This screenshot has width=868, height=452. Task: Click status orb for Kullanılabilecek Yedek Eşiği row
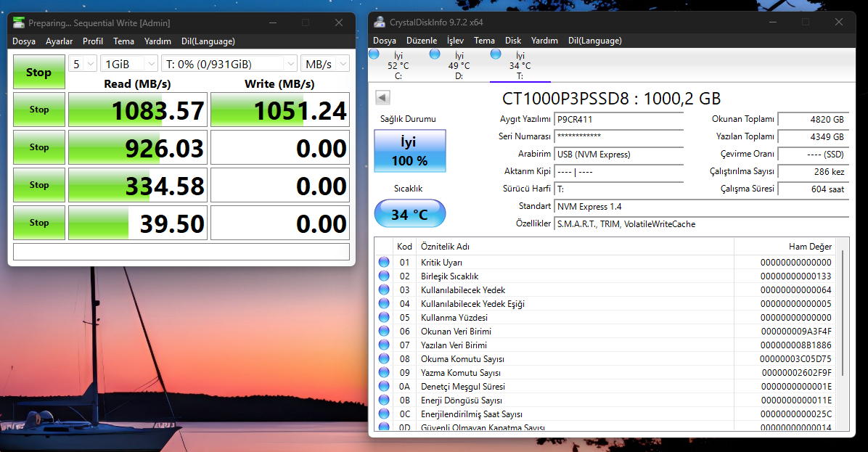point(384,303)
